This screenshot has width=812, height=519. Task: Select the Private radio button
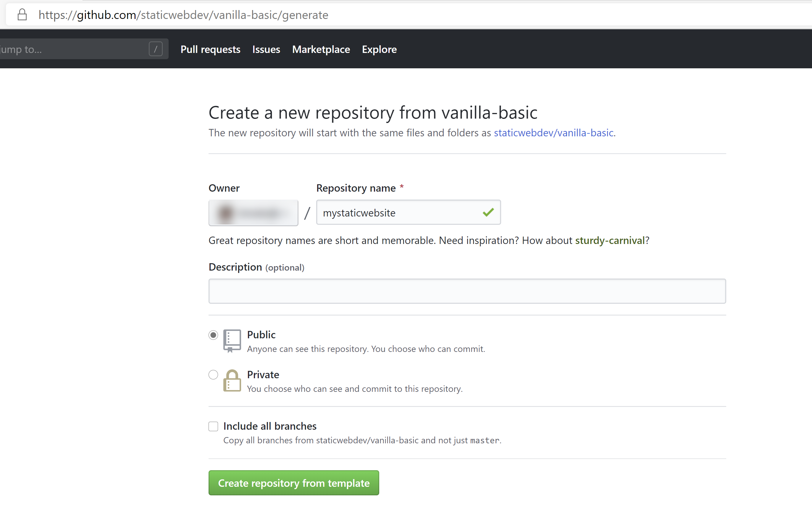(x=213, y=375)
